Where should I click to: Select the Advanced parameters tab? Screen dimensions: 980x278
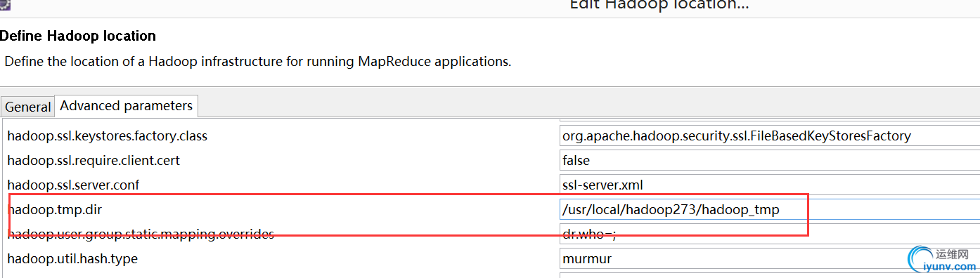tap(127, 105)
